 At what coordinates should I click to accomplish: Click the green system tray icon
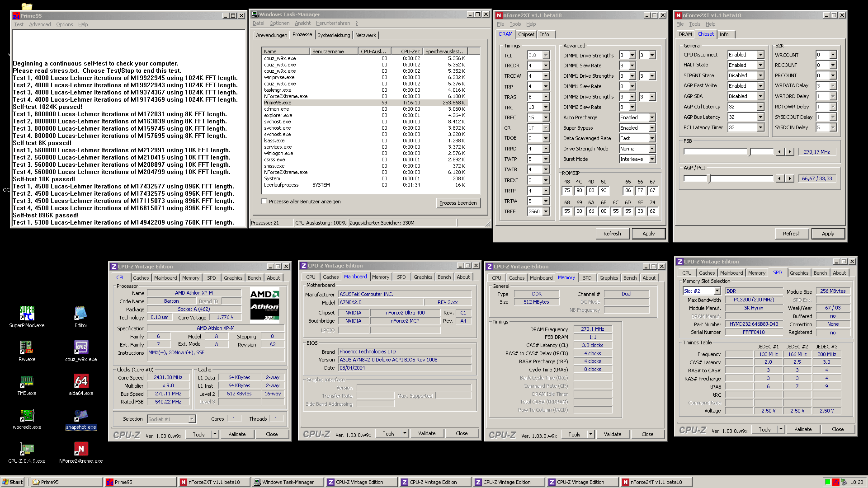(827, 482)
